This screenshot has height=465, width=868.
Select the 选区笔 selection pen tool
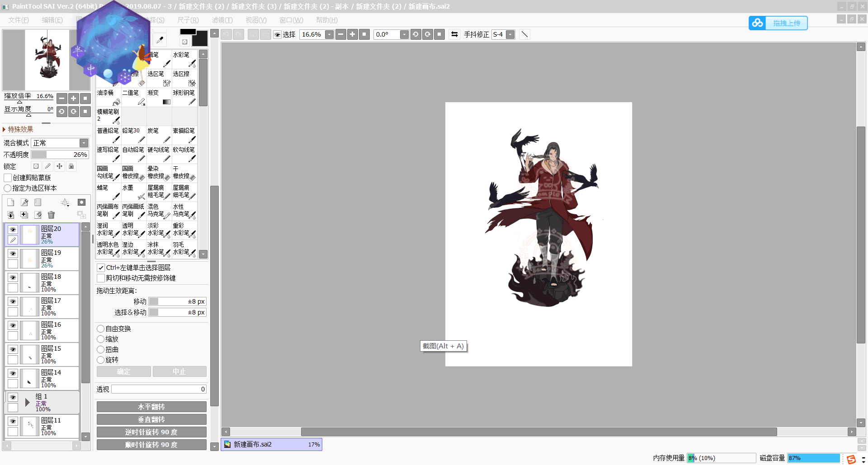(159, 79)
